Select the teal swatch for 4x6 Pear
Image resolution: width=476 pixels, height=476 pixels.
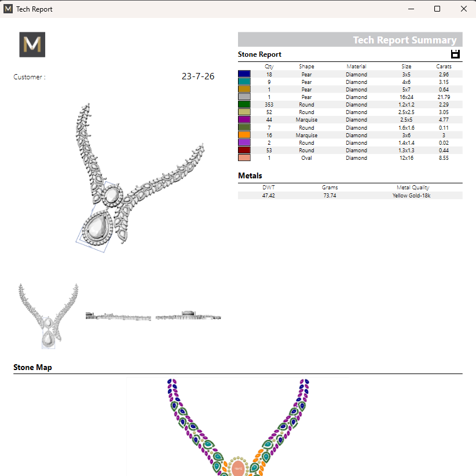tap(244, 82)
